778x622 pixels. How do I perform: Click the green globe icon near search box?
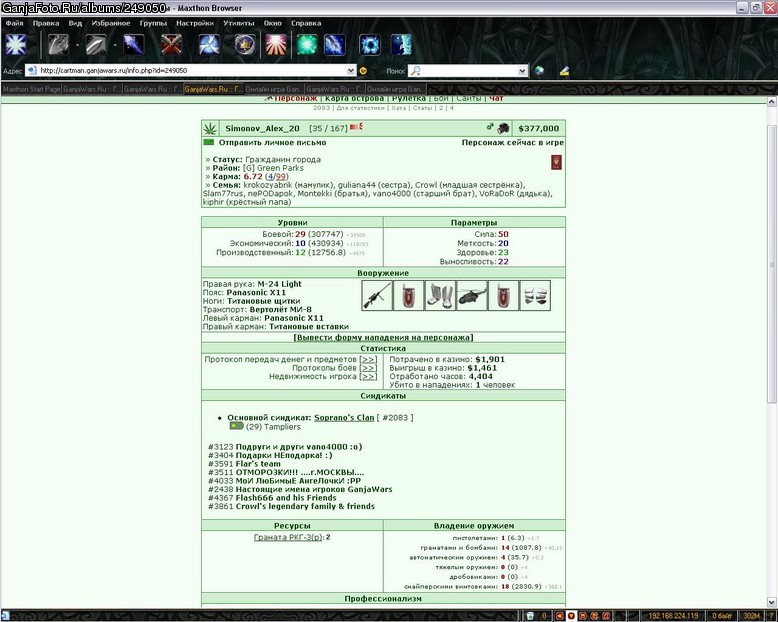point(539,70)
